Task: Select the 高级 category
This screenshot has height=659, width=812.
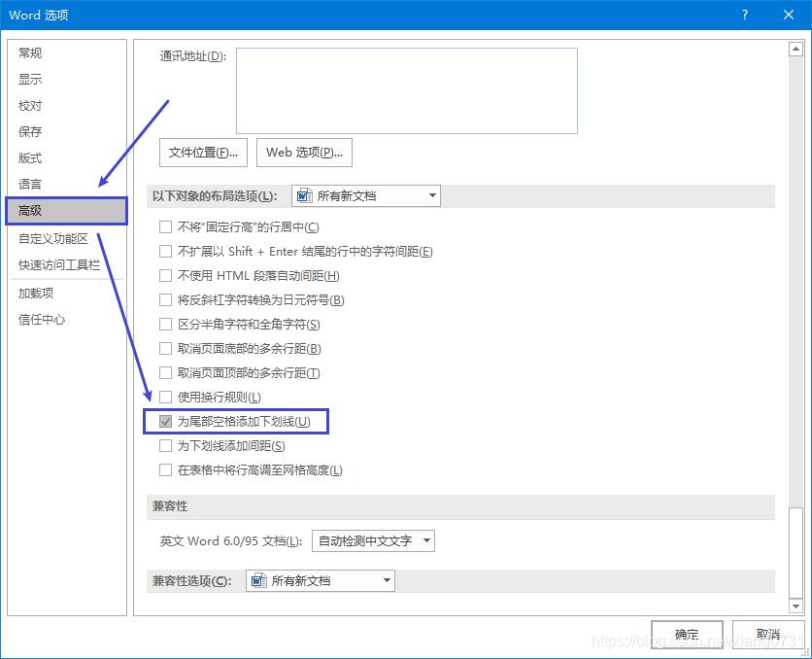Action: tap(66, 211)
